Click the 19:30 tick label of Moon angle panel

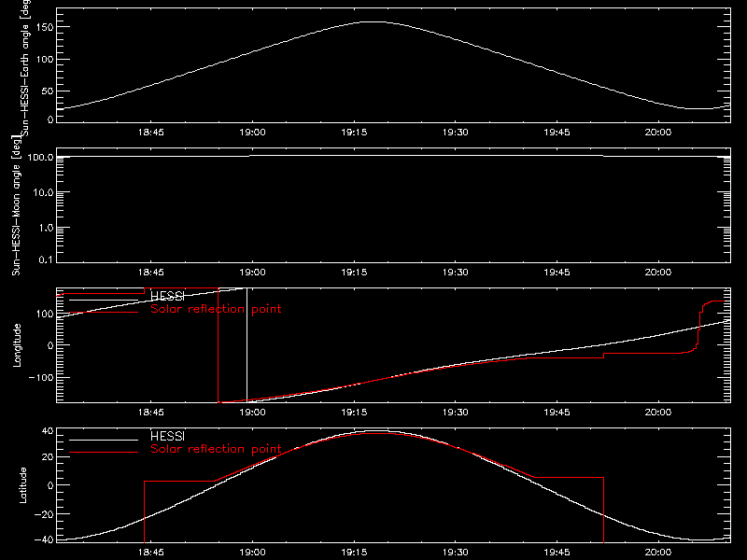[456, 273]
